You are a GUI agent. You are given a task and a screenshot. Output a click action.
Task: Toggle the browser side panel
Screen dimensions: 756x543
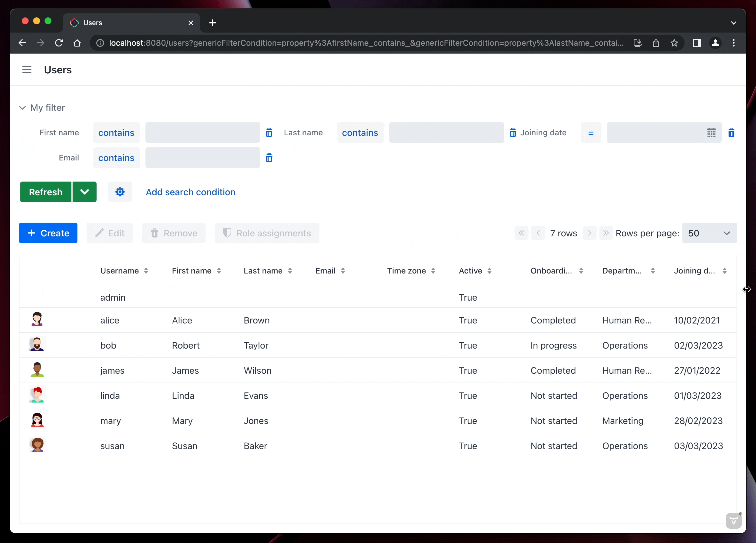coord(697,43)
